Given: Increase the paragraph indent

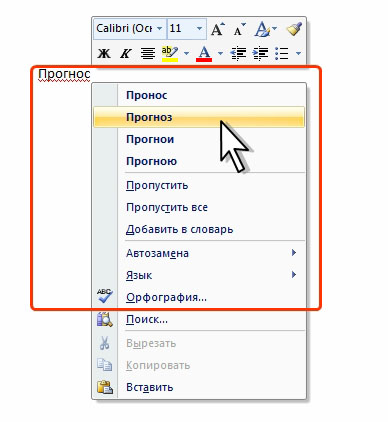Looking at the screenshot, I should point(260,53).
